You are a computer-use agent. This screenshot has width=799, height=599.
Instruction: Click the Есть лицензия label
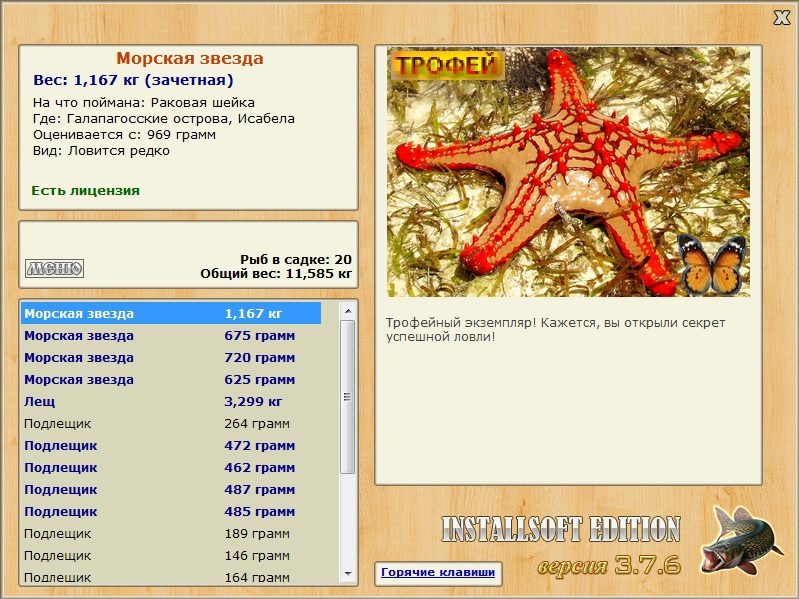[x=85, y=190]
